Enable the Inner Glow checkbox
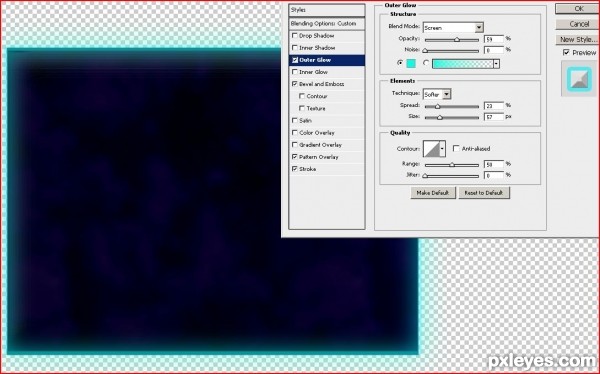 click(x=294, y=72)
